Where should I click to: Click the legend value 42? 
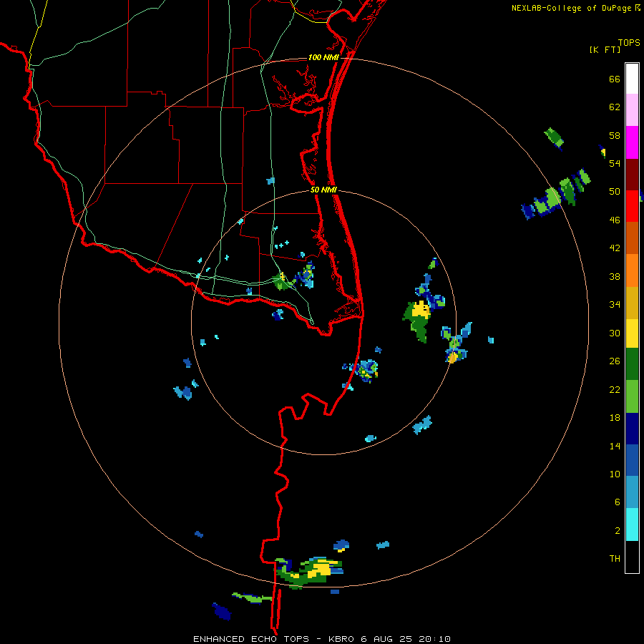coord(615,248)
